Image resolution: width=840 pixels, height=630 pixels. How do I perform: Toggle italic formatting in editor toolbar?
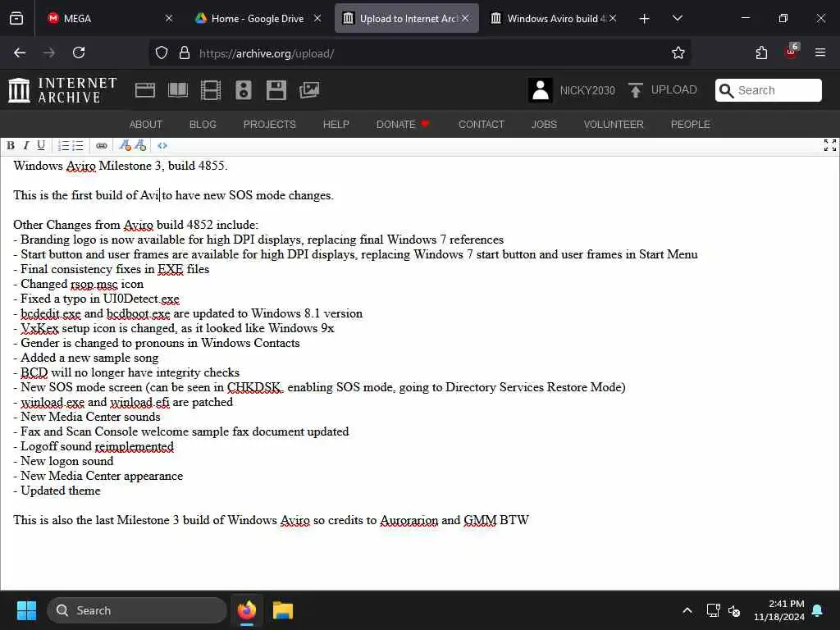point(25,146)
